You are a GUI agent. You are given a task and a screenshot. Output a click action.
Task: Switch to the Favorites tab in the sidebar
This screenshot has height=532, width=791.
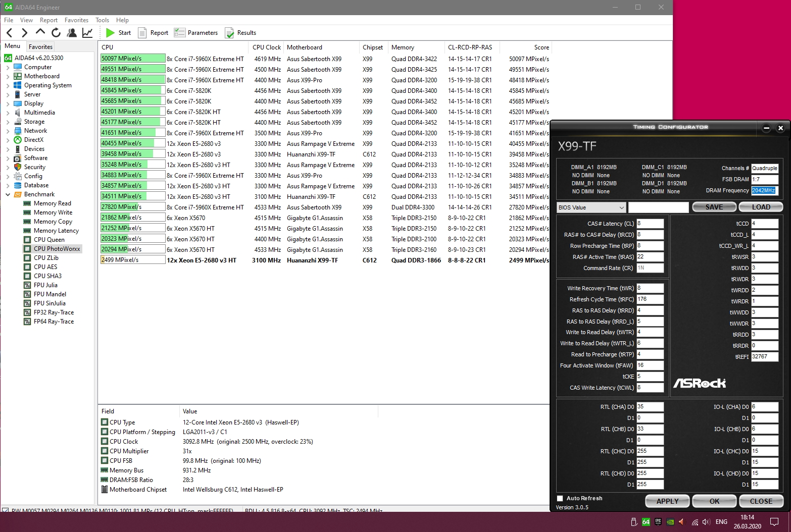pyautogui.click(x=40, y=46)
